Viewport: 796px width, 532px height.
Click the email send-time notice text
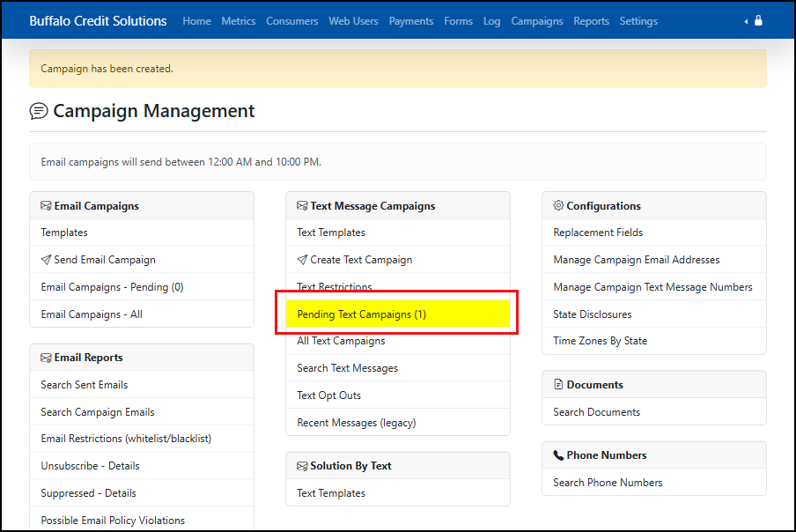[181, 162]
